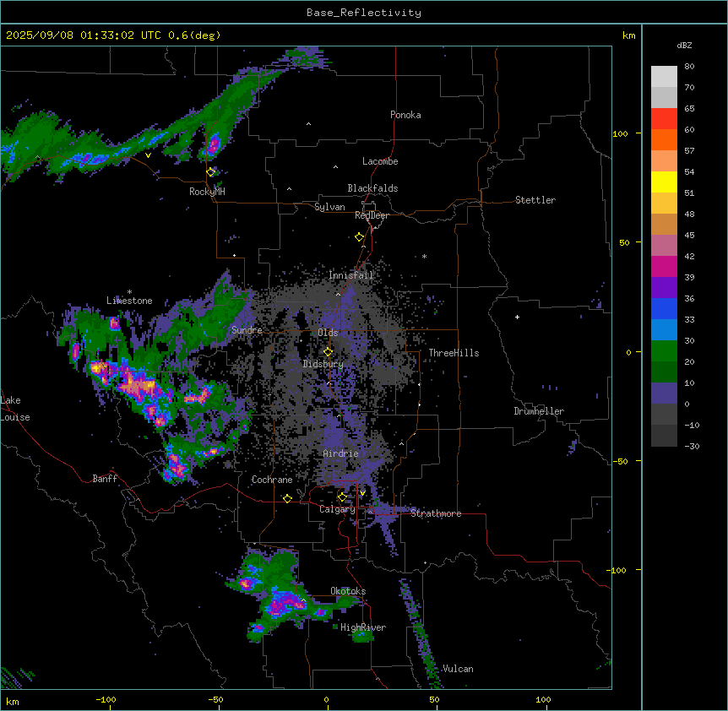
Task: Click the yellow diamond marker south of RedDeer
Action: pyautogui.click(x=359, y=237)
